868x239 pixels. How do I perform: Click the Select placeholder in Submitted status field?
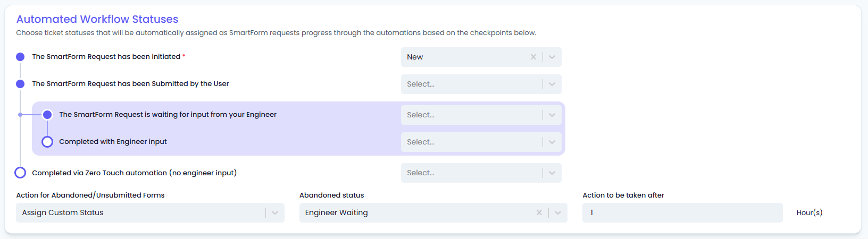[421, 84]
